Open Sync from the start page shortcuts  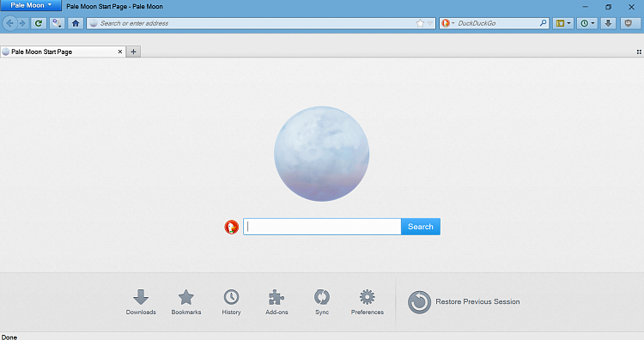[322, 302]
